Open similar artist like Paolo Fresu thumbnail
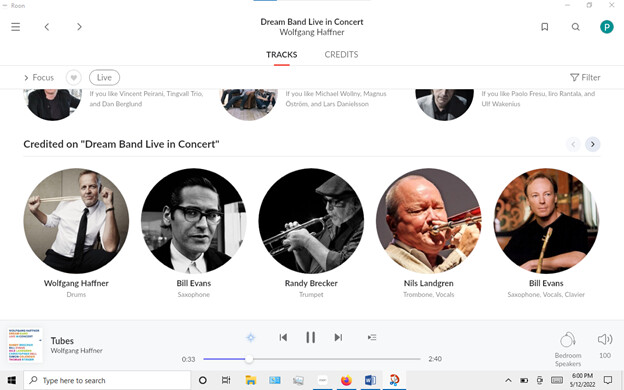The height and width of the screenshot is (390, 624). (x=445, y=104)
